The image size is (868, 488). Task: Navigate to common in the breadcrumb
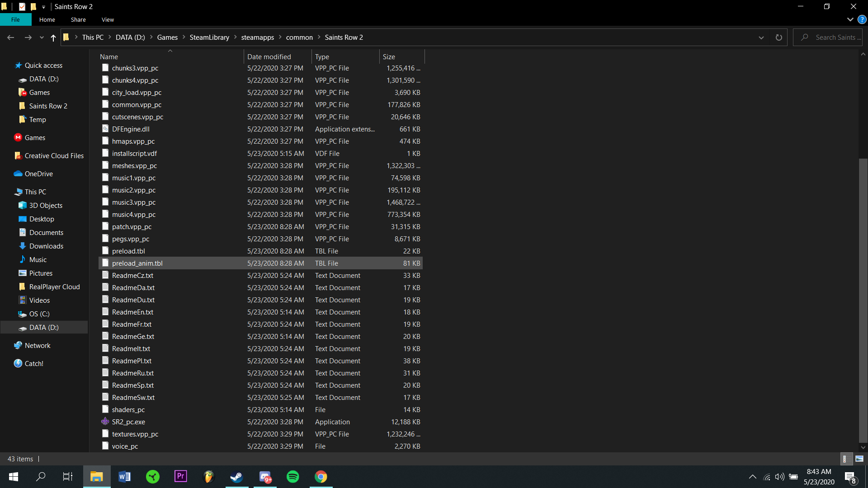(299, 38)
